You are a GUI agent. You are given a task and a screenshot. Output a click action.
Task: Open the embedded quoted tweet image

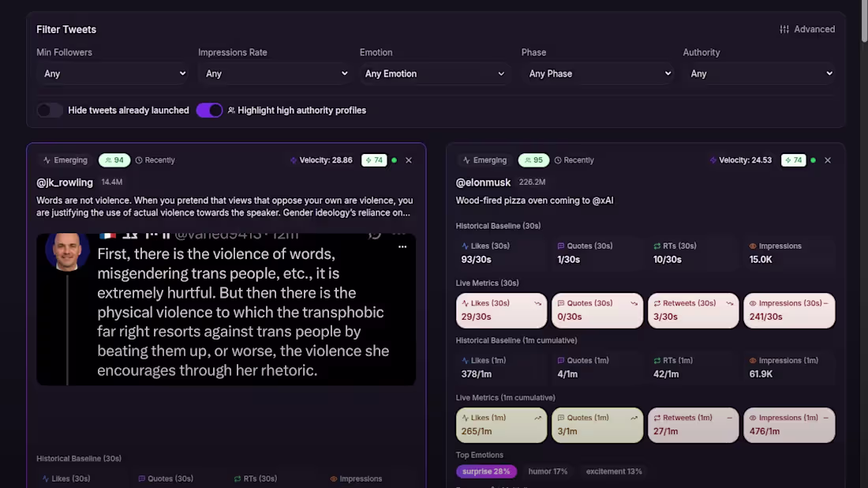tap(226, 309)
